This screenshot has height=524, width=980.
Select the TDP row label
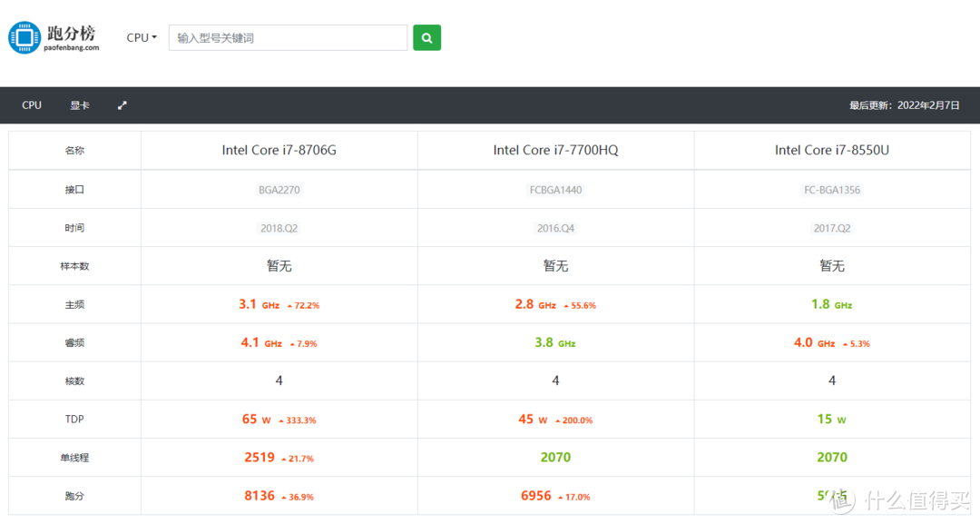74,419
